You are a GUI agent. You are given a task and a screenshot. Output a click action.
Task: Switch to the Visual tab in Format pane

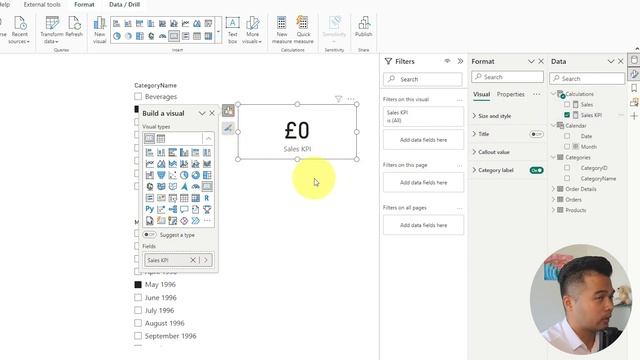pos(481,94)
